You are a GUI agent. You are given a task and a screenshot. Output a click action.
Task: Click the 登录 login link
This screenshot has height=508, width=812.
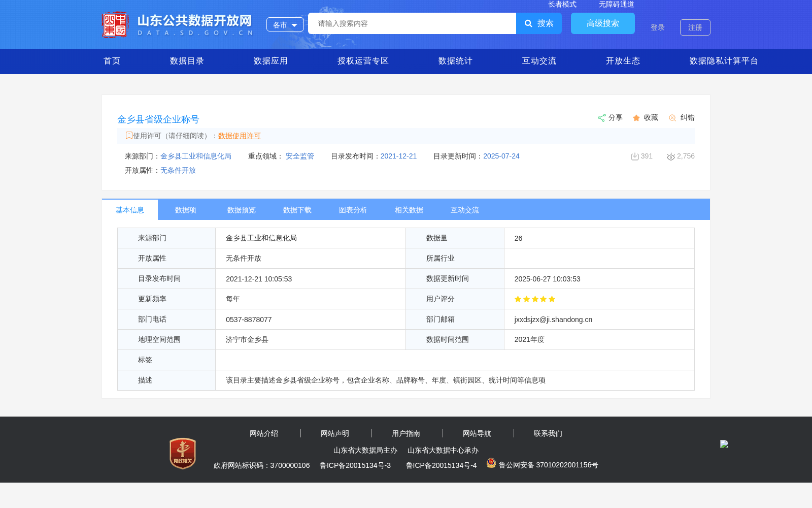tap(658, 27)
